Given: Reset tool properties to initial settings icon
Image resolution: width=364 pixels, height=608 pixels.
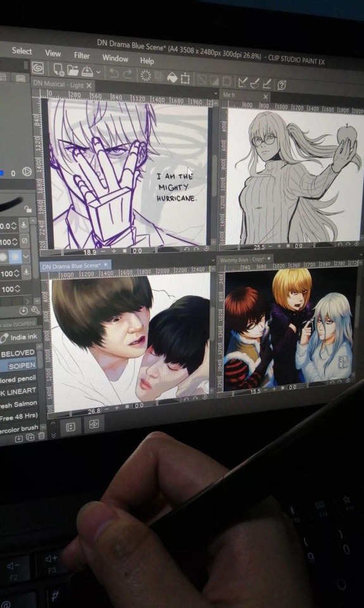Looking at the screenshot, I should tap(23, 310).
